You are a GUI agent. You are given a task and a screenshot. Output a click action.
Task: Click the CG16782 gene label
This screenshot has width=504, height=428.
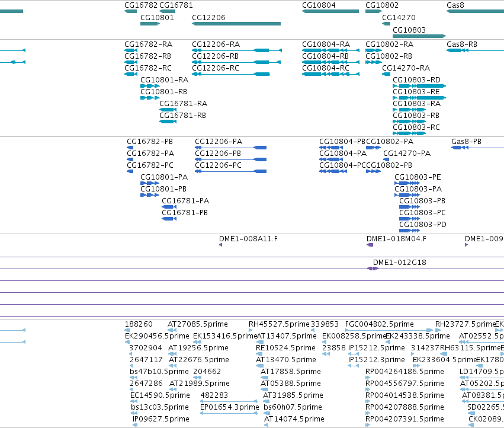coord(141,5)
